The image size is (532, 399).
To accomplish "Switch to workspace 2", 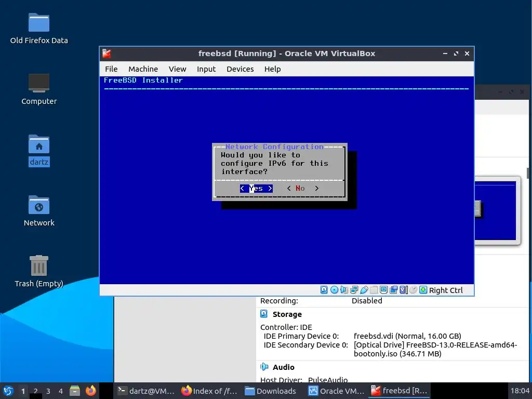I will click(36, 391).
